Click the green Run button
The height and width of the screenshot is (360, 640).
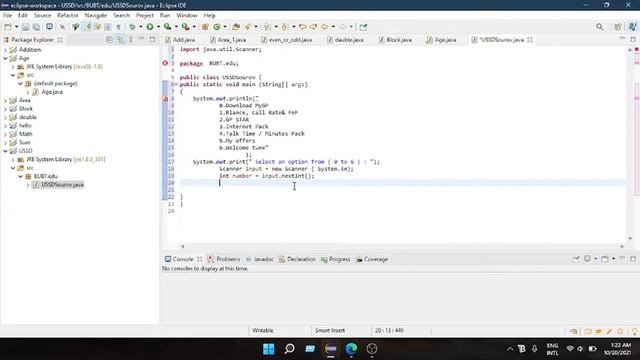(150, 27)
